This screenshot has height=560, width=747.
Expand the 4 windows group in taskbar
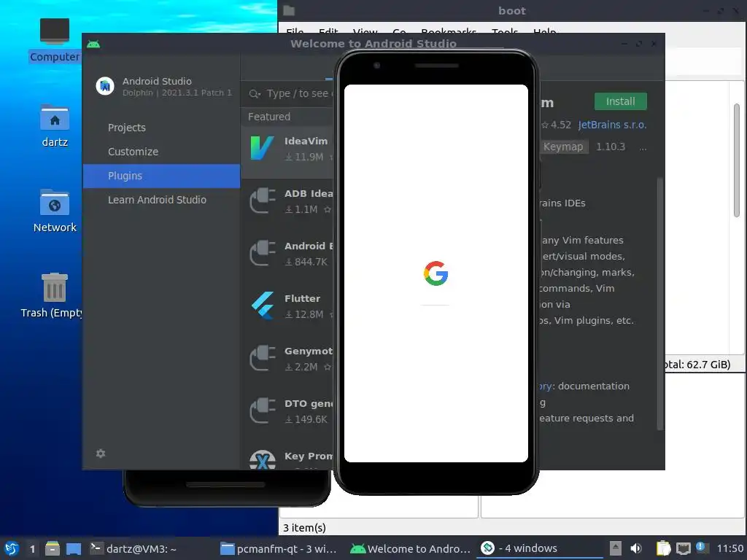[x=539, y=548]
